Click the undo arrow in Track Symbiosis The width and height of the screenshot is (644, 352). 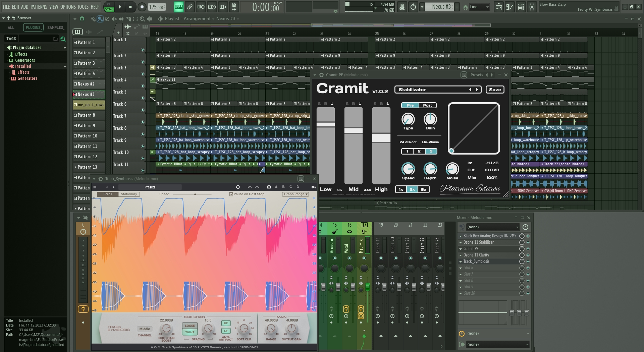coord(250,187)
